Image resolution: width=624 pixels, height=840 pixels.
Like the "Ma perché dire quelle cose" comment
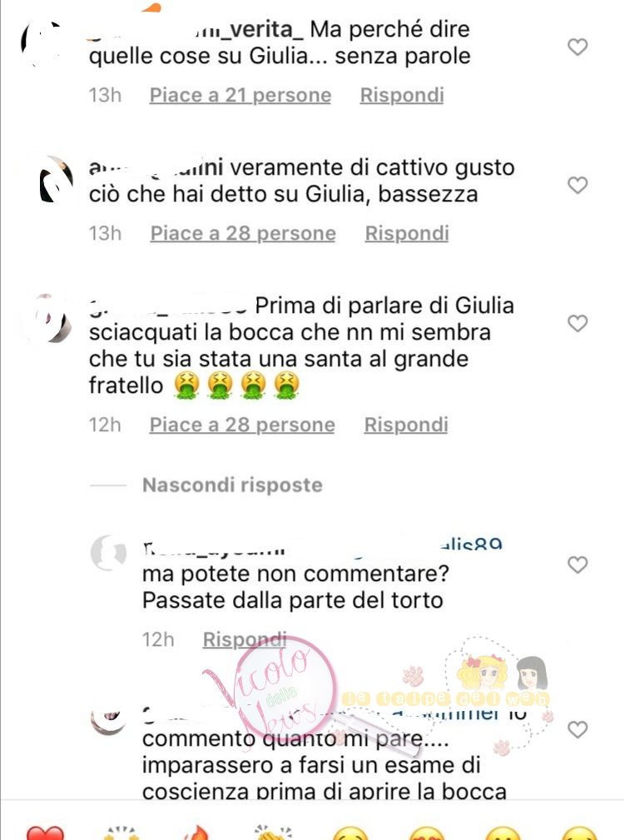pos(577,47)
